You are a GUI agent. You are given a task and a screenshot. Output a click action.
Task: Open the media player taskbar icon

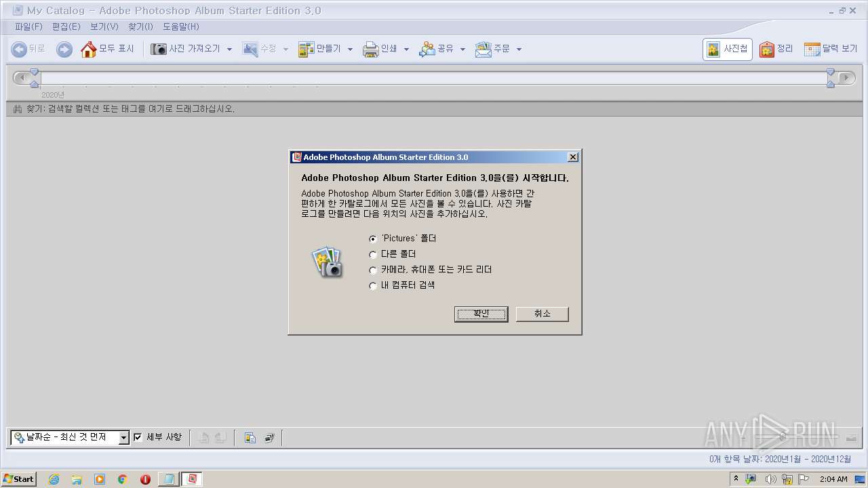click(x=100, y=479)
